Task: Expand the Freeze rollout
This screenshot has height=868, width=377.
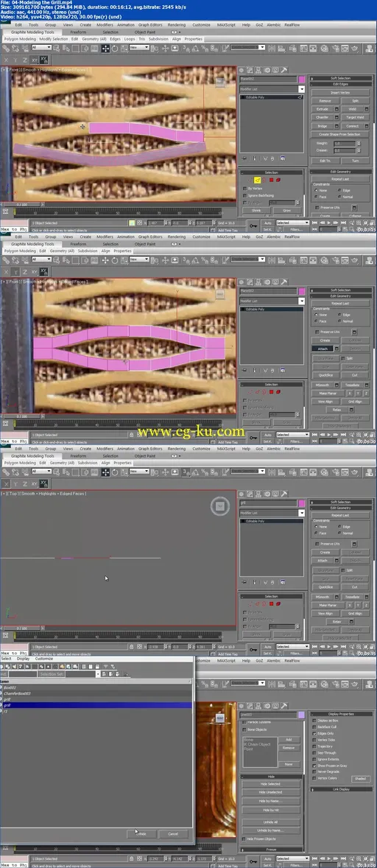Action: (271, 849)
